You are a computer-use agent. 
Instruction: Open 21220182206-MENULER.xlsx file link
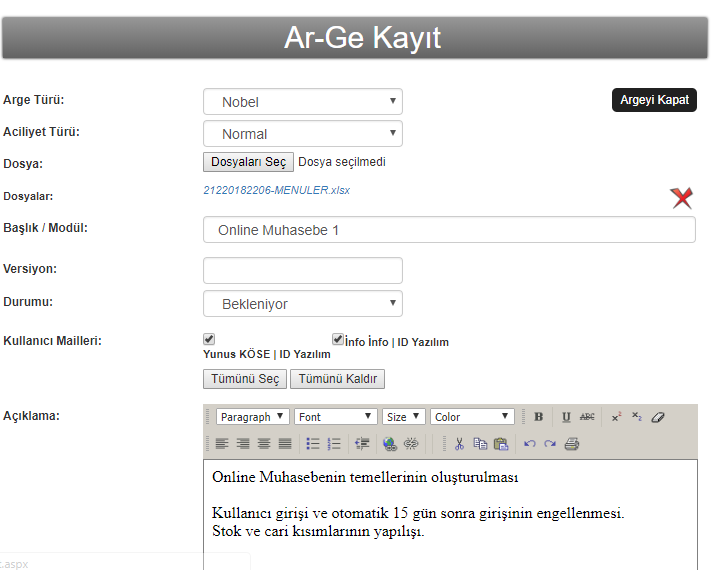pyautogui.click(x=276, y=190)
